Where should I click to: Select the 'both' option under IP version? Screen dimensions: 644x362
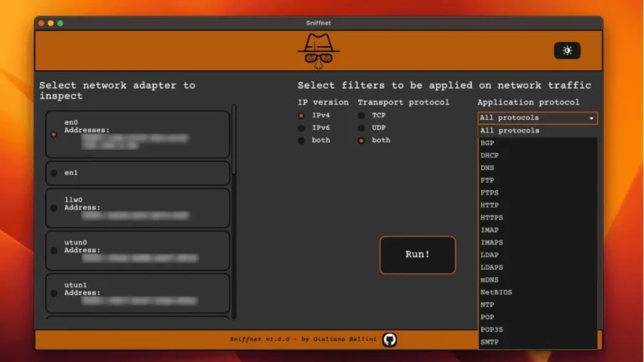point(301,141)
